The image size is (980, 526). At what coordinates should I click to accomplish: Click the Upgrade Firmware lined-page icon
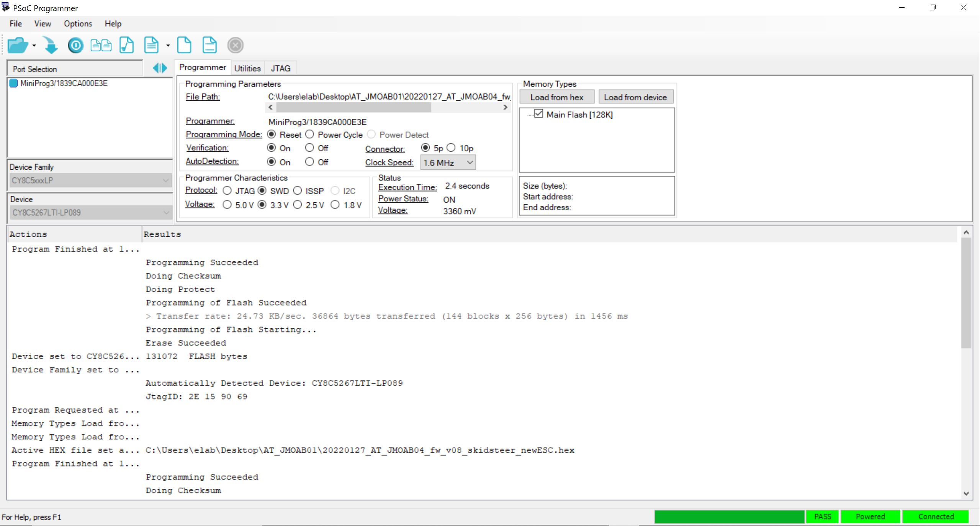[x=151, y=45]
